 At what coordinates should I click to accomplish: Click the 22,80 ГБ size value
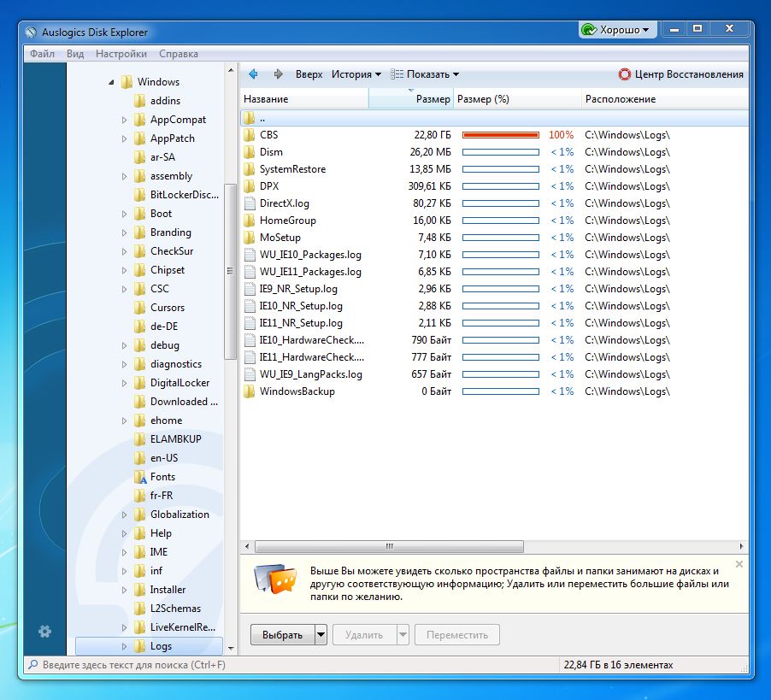(433, 135)
